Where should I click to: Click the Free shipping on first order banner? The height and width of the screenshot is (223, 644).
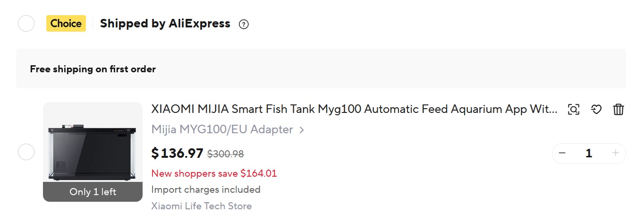click(x=93, y=69)
